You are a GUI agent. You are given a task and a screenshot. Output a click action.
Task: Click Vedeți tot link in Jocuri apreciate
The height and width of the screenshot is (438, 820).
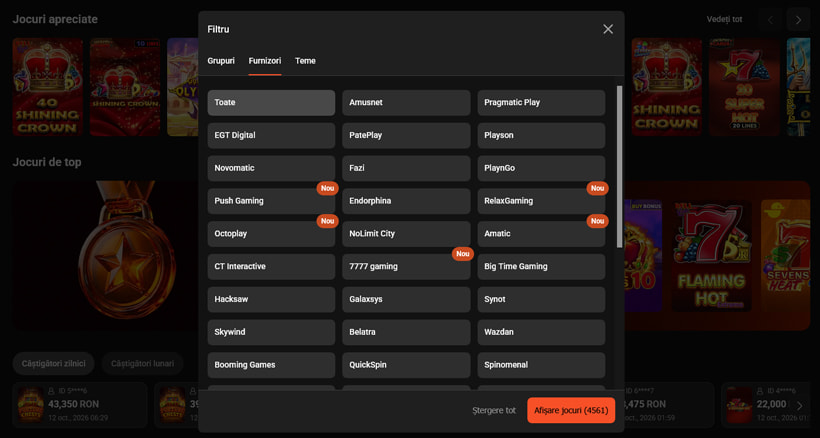point(724,19)
